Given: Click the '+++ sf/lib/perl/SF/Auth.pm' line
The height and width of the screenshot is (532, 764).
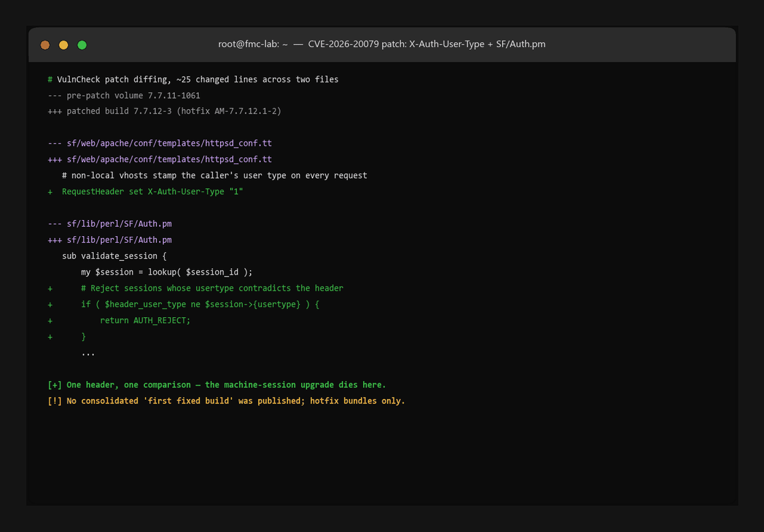Looking at the screenshot, I should click(x=110, y=239).
